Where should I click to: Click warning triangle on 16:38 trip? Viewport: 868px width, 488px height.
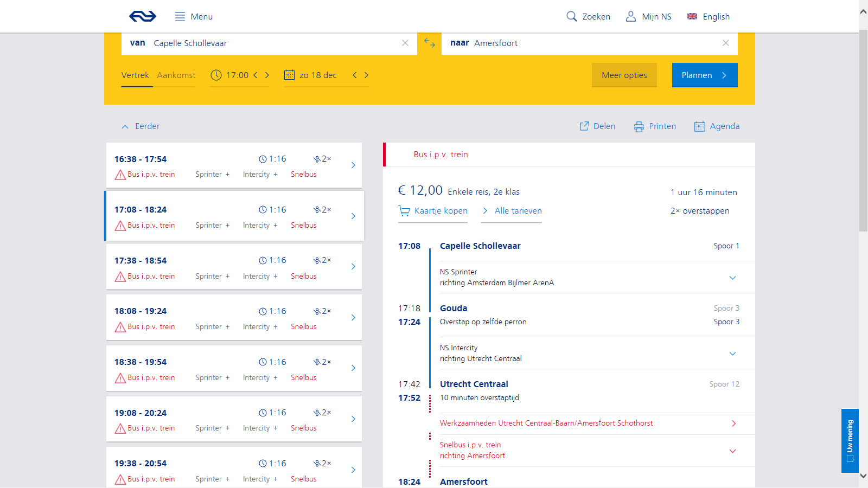120,175
